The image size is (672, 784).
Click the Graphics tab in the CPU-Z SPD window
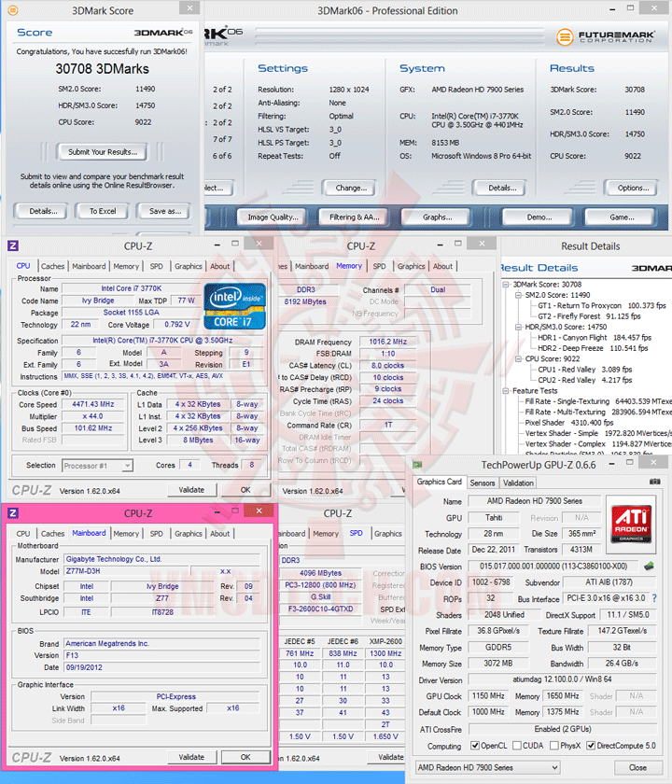tap(388, 534)
